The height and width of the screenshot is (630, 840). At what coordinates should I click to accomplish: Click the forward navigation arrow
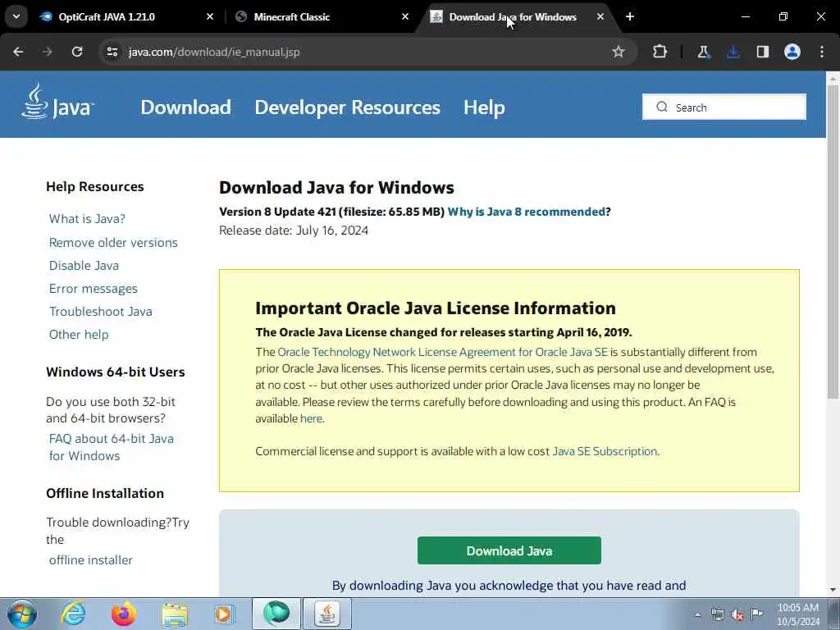[48, 52]
